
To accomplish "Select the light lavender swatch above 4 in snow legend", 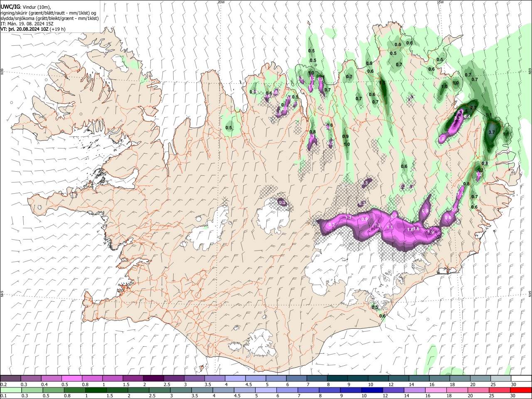I will point(235,379).
